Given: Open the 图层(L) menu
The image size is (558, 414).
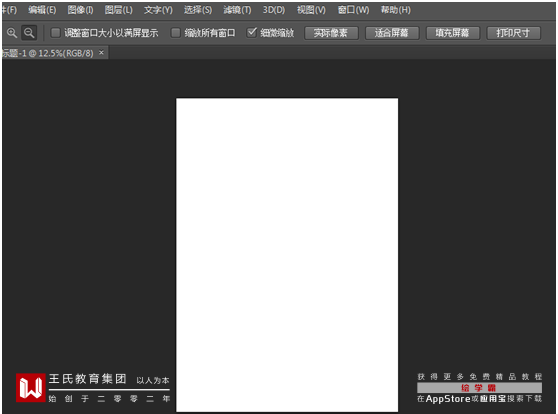Looking at the screenshot, I should pos(119,10).
